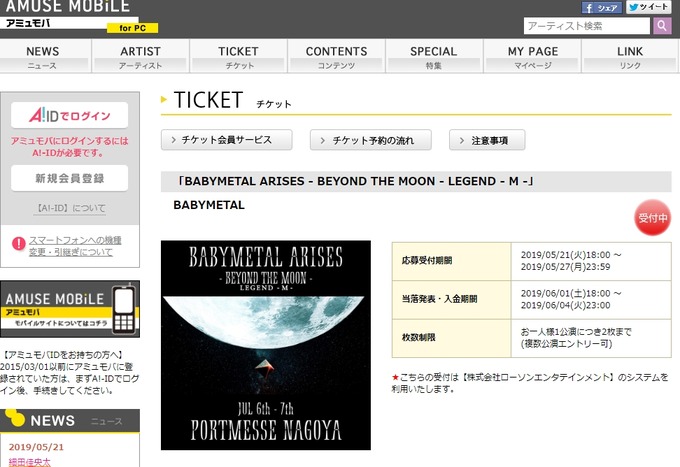This screenshot has height=467, width=680.
Task: Click the BABYMETAL ARISES LEGEND - M - event title
Action: pos(355,181)
